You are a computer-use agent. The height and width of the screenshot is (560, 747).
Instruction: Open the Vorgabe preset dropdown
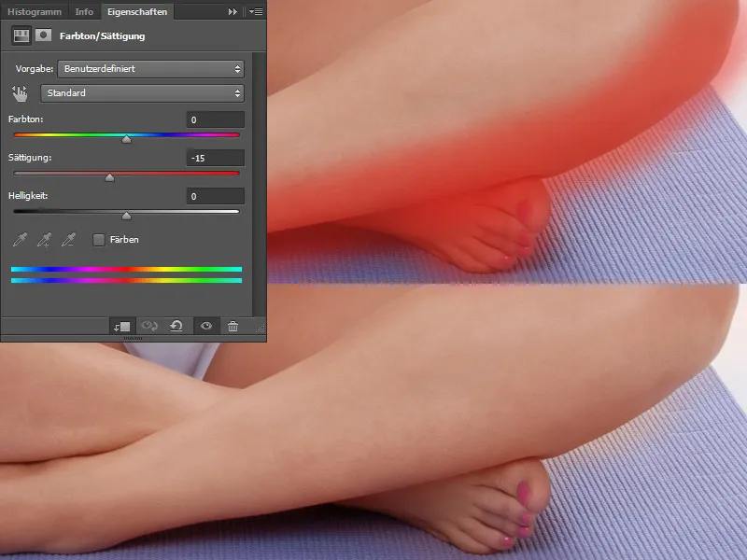(150, 69)
